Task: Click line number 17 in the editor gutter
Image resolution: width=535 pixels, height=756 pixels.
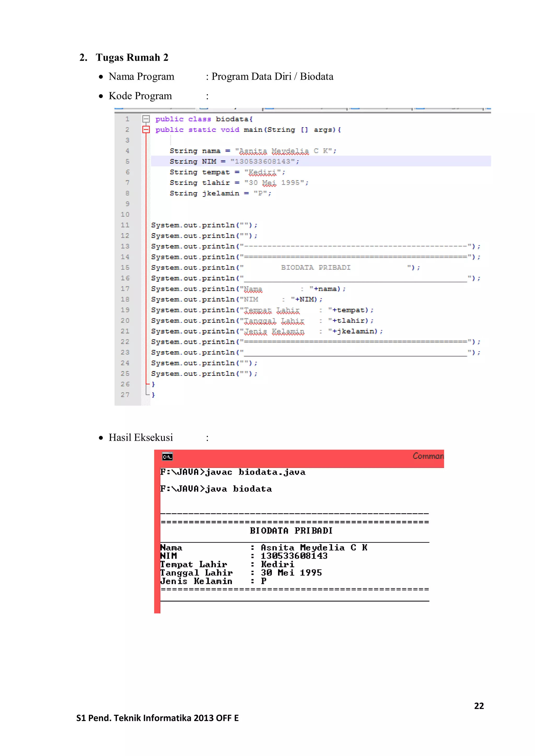Action: tap(125, 289)
